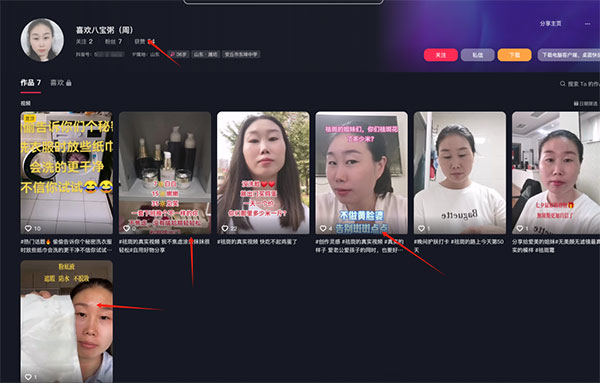Click the username 喜欢八宝粥（周）
Screen dimensions: 600x383
tap(104, 30)
